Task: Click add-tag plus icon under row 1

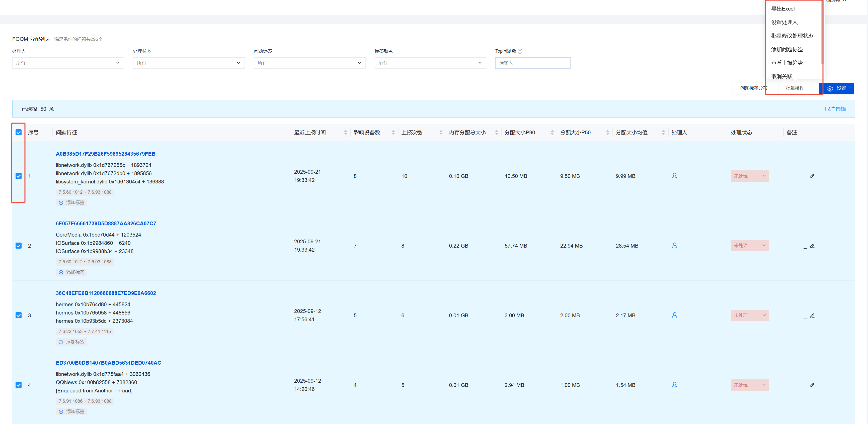Action: [61, 203]
